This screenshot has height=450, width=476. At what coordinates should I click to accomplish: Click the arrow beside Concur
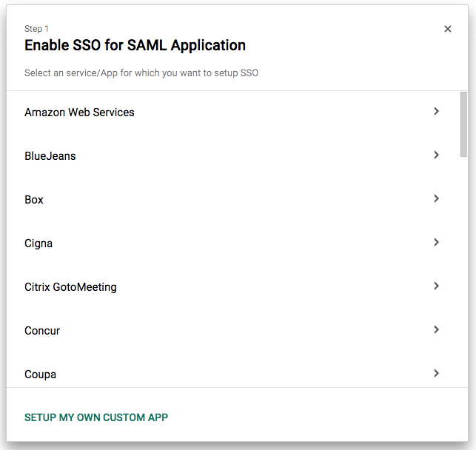(436, 330)
